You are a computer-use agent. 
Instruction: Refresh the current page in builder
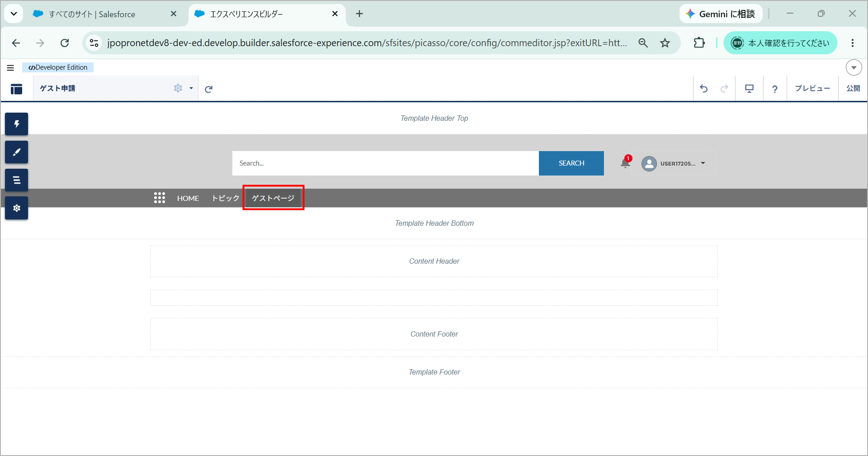(208, 89)
